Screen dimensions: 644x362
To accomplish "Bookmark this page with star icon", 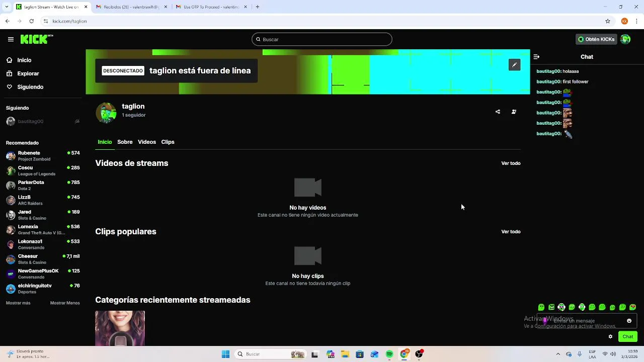I will 608,21.
